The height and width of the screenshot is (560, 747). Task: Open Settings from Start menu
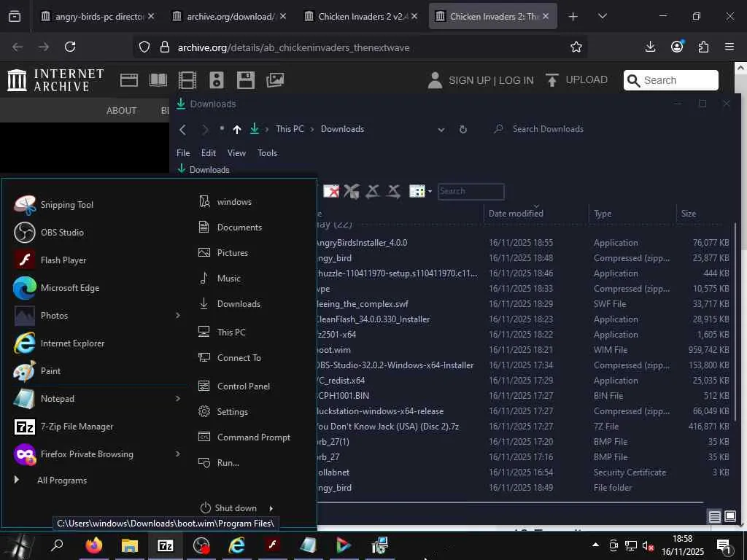(223, 411)
